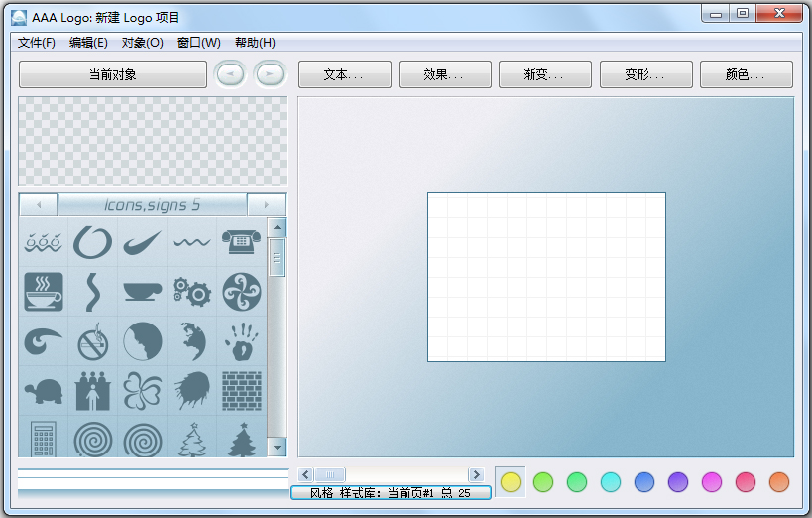
Task: Select the telephone icon in the library
Action: point(241,242)
